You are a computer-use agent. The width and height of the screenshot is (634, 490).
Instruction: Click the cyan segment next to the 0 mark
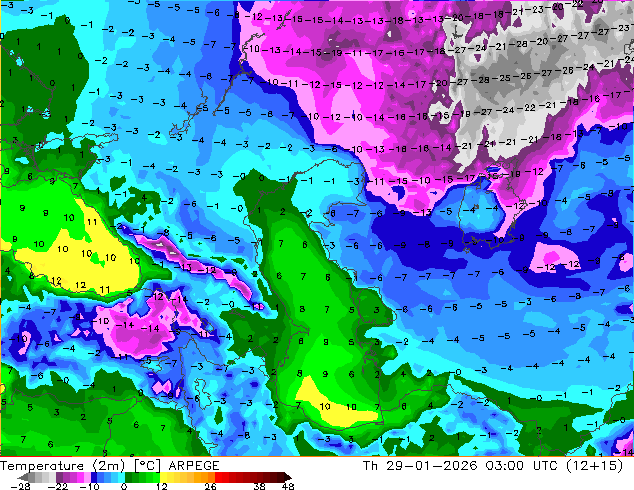point(121,477)
